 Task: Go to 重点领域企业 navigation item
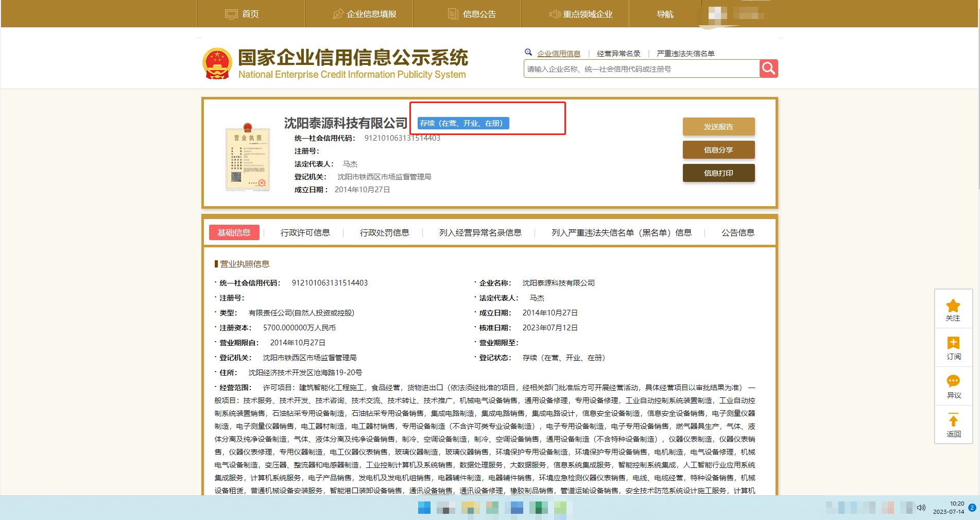coord(581,14)
